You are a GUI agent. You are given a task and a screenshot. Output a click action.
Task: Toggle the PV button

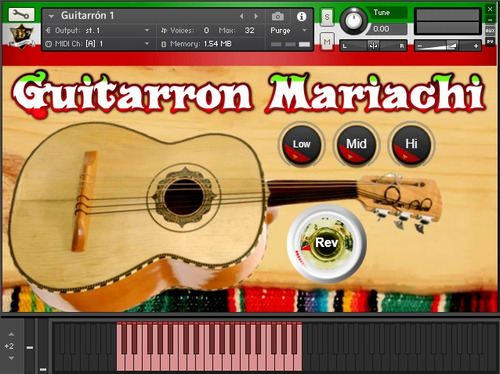(490, 42)
